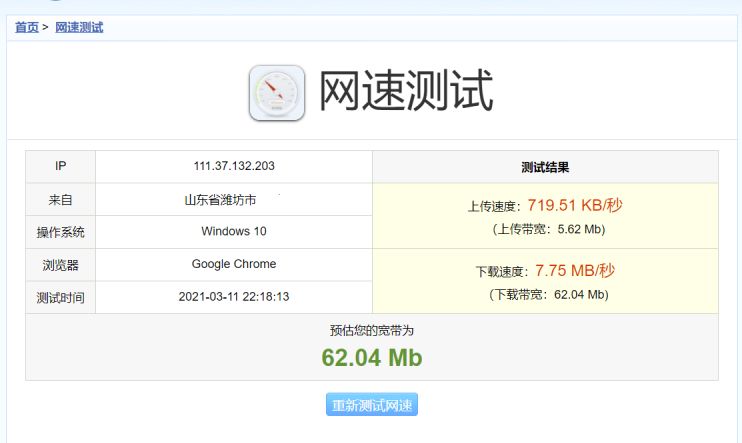
Task: Select the timestamp 2021-03-11 22:18:13
Action: (x=234, y=297)
